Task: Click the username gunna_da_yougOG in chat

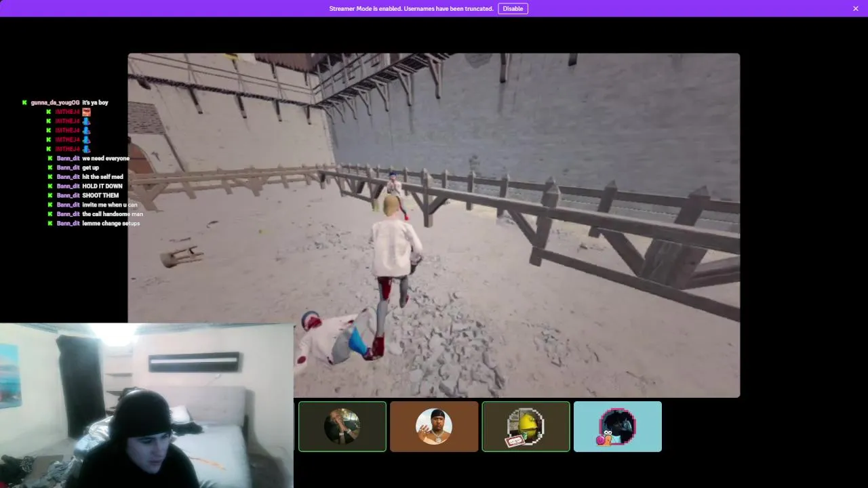Action: click(55, 102)
